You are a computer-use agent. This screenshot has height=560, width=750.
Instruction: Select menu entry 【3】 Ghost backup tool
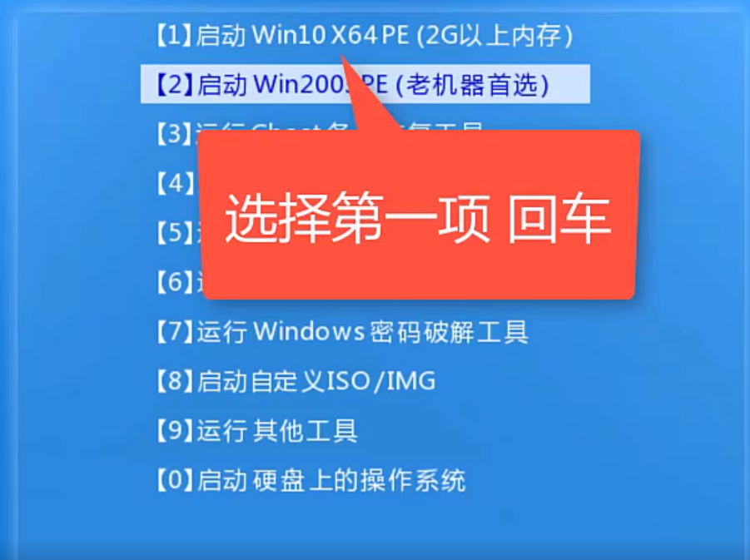[x=176, y=133]
